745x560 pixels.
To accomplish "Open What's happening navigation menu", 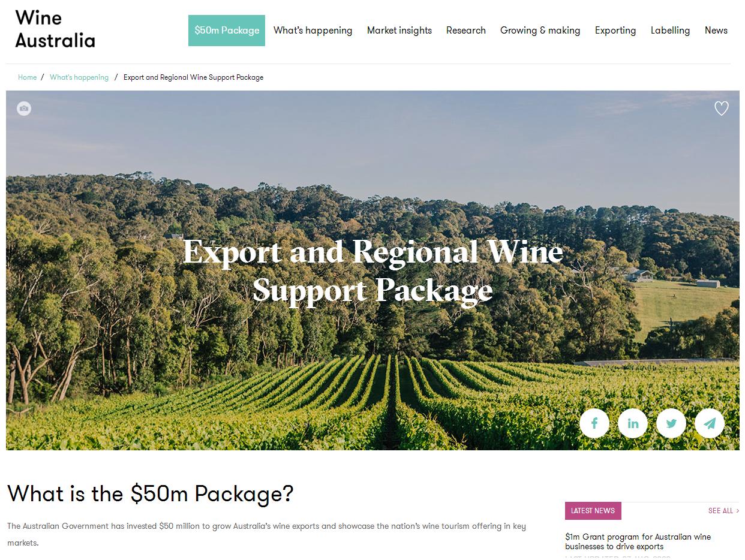I will click(x=313, y=31).
